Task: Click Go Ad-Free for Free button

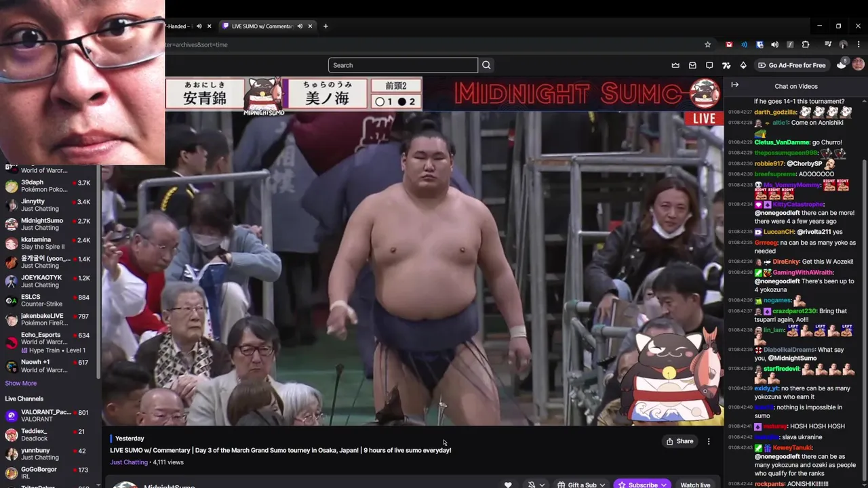Action: pos(792,65)
